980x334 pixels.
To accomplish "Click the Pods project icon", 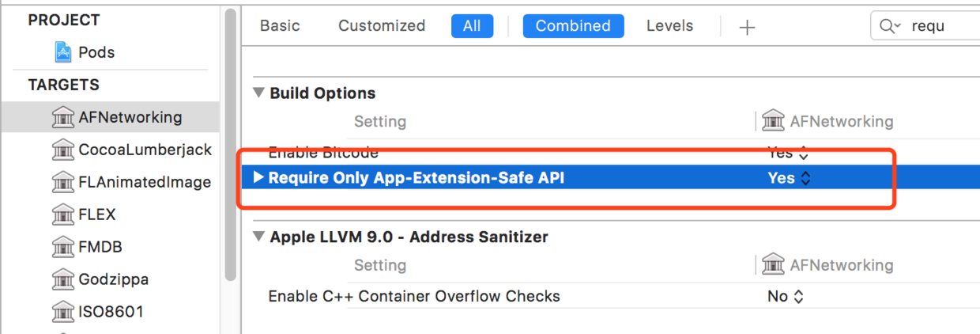I will (62, 52).
